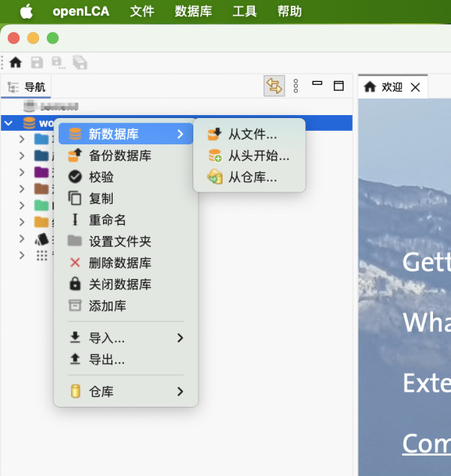Minimize the navigation panel
The image size is (451, 476).
tap(317, 85)
